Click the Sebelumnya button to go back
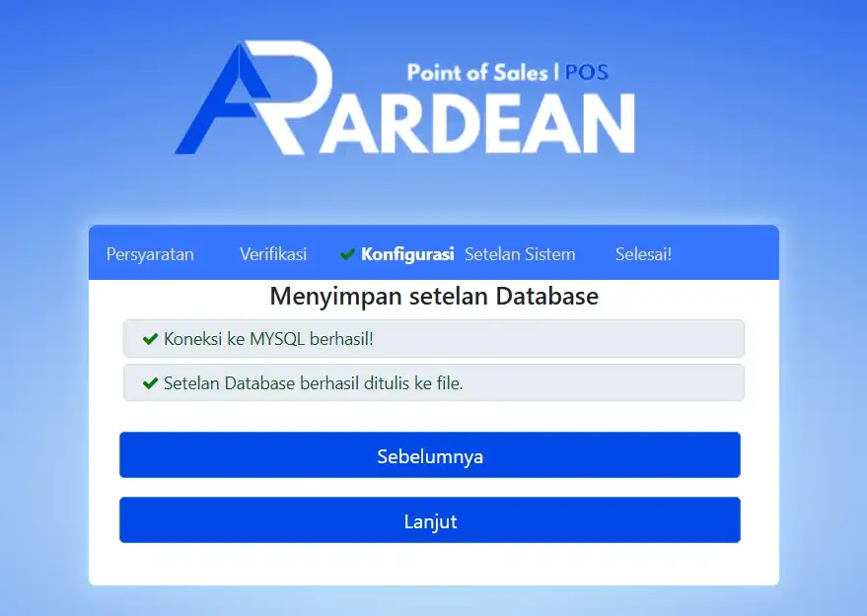The height and width of the screenshot is (616, 867). point(430,454)
